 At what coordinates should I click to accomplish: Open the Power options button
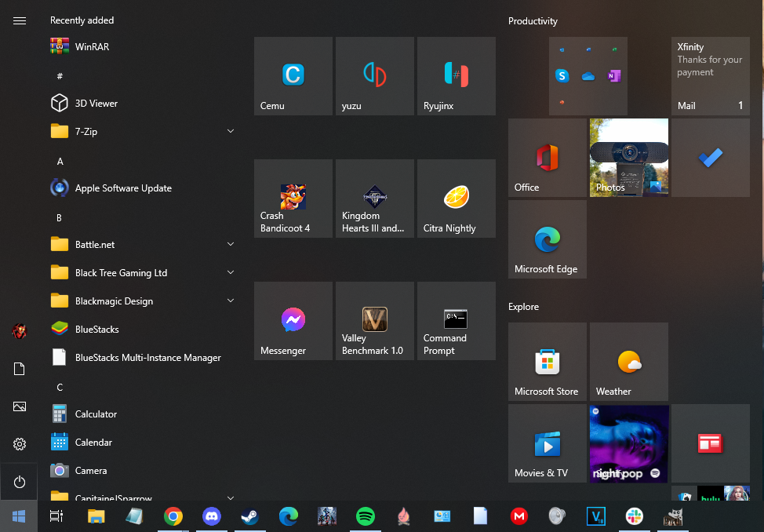(19, 483)
